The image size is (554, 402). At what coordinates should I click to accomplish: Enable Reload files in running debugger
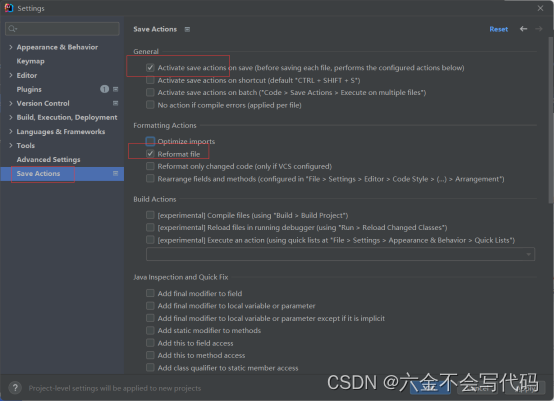(x=150, y=227)
